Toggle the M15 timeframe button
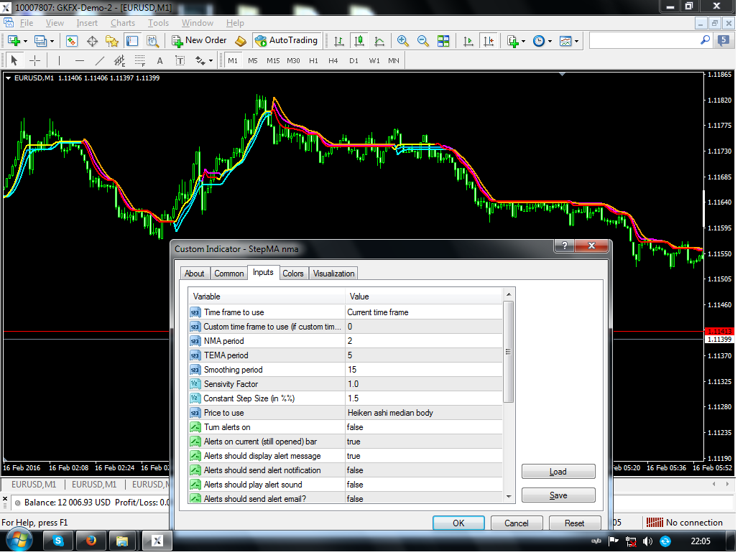 point(273,61)
